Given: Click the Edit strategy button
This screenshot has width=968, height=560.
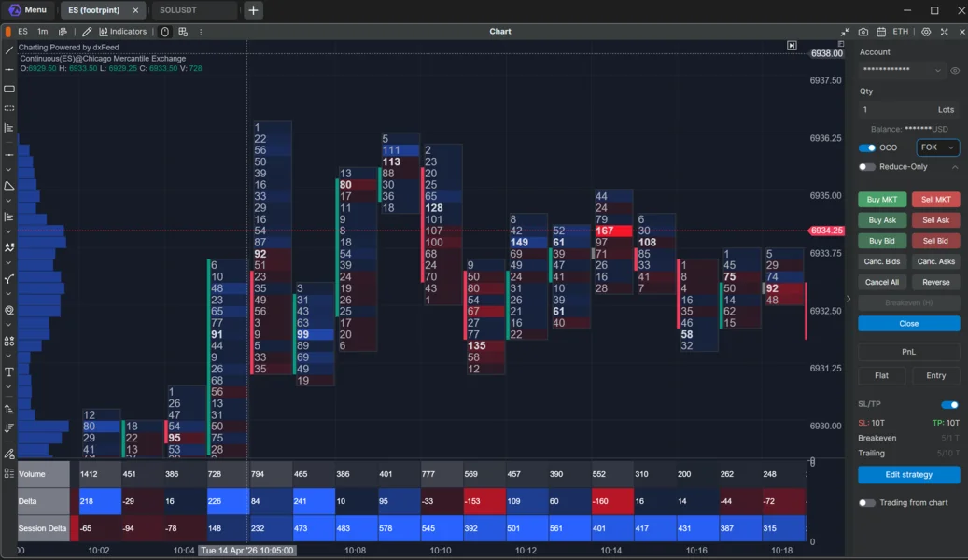Looking at the screenshot, I should click(x=909, y=475).
